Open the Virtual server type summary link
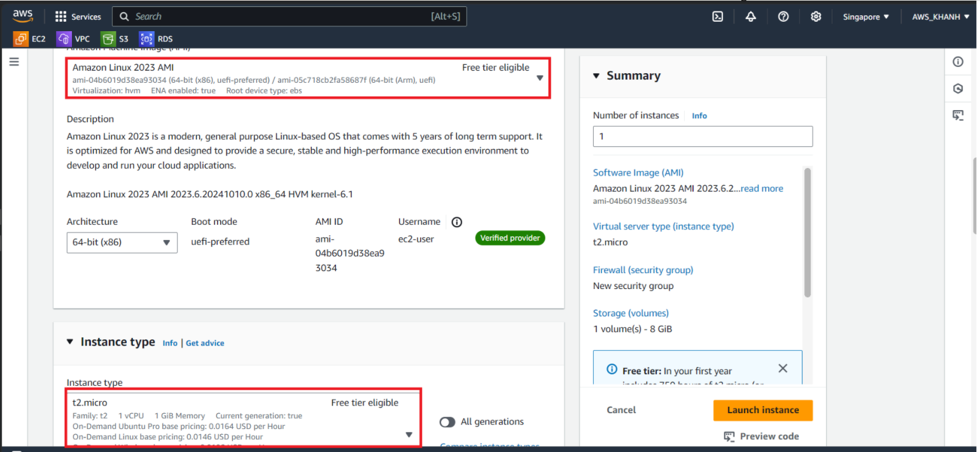 tap(663, 227)
